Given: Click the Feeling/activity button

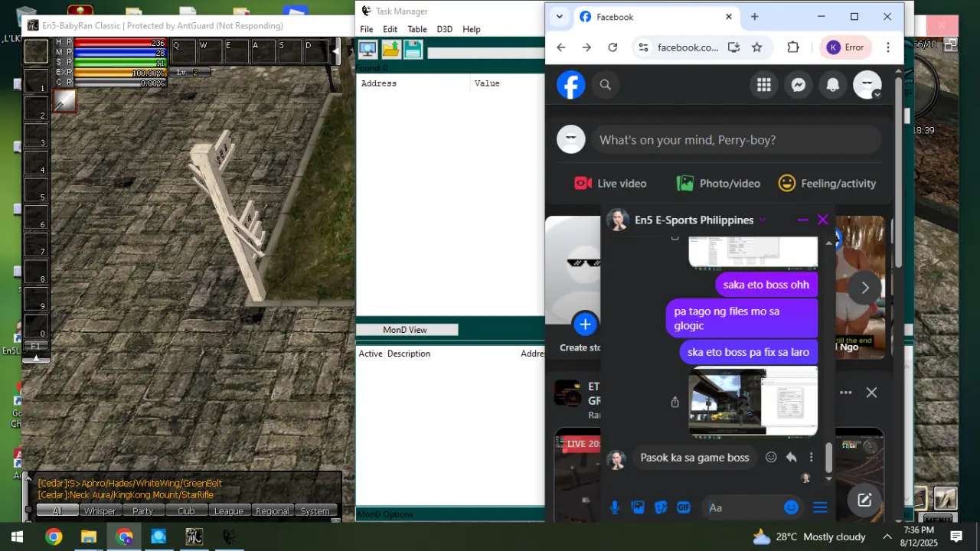Looking at the screenshot, I should point(827,184).
